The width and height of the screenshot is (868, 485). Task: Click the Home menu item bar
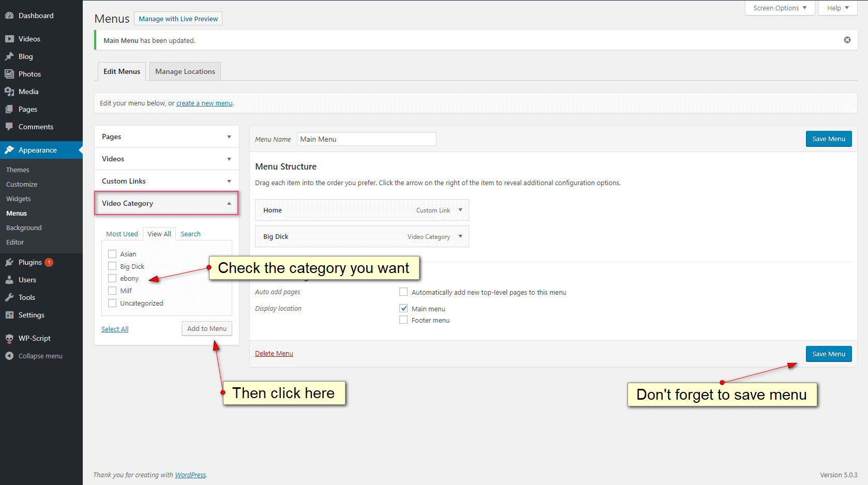[362, 210]
